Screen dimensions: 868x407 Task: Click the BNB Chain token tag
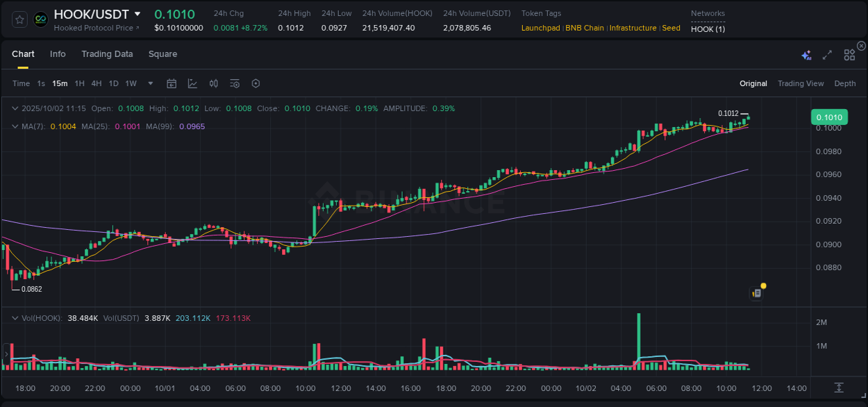click(x=585, y=28)
